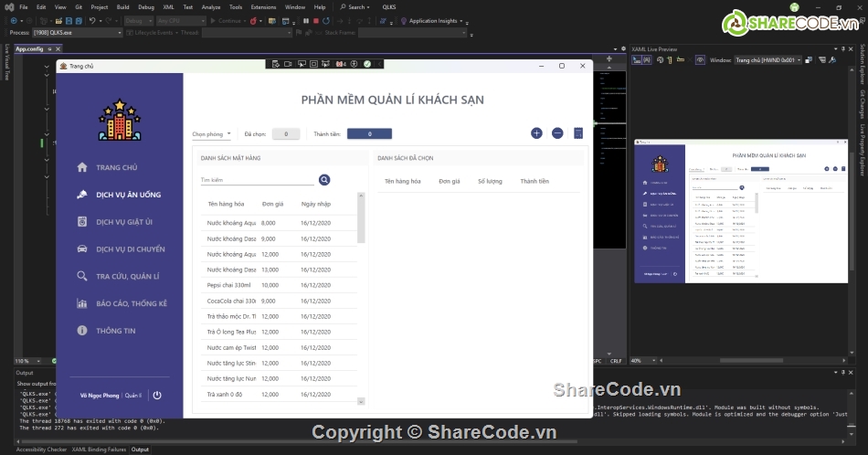Image resolution: width=868 pixels, height=455 pixels.
Task: Click the Restart debugging icon
Action: point(327,20)
